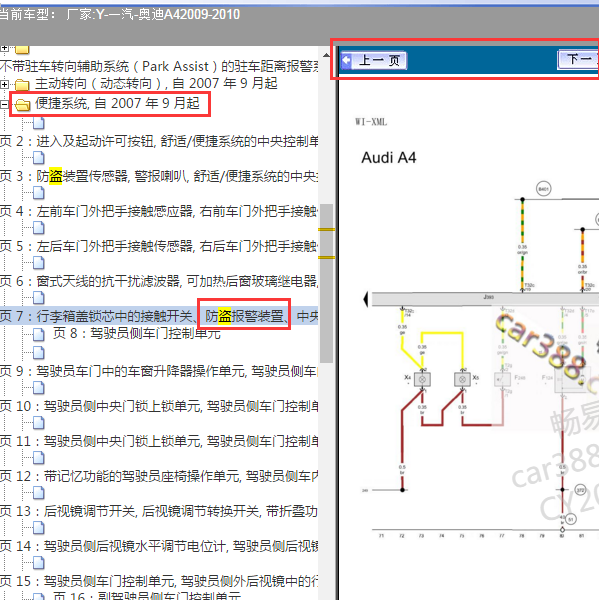This screenshot has height=600, width=599.
Task: Select 页 14：驾驶员侧后视镜水平调节电位计
Action: click(159, 546)
